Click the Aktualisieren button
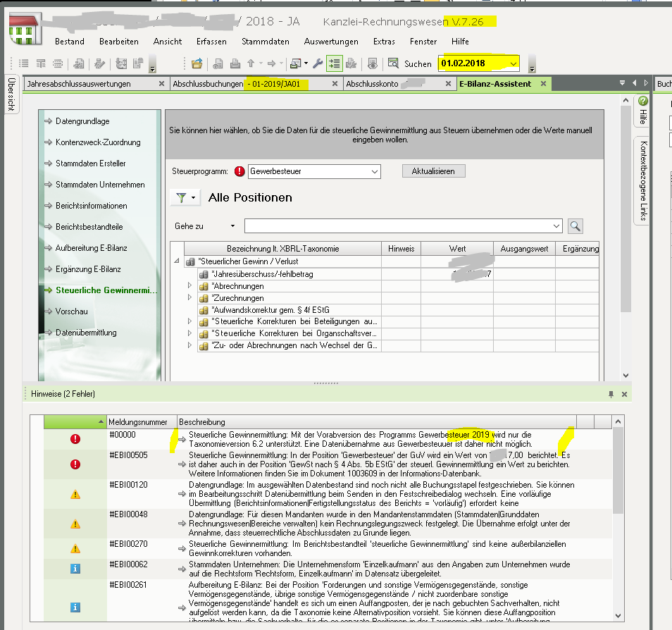The image size is (672, 630). pos(433,171)
